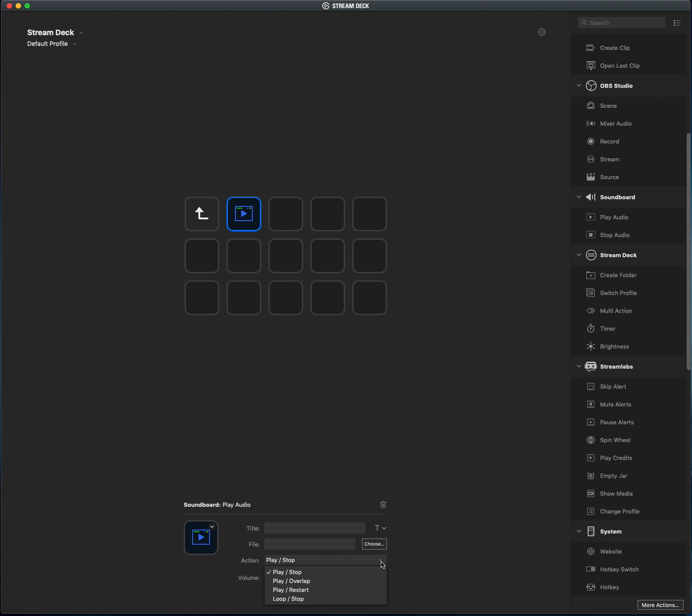Click the Spin Wheel icon

click(591, 440)
